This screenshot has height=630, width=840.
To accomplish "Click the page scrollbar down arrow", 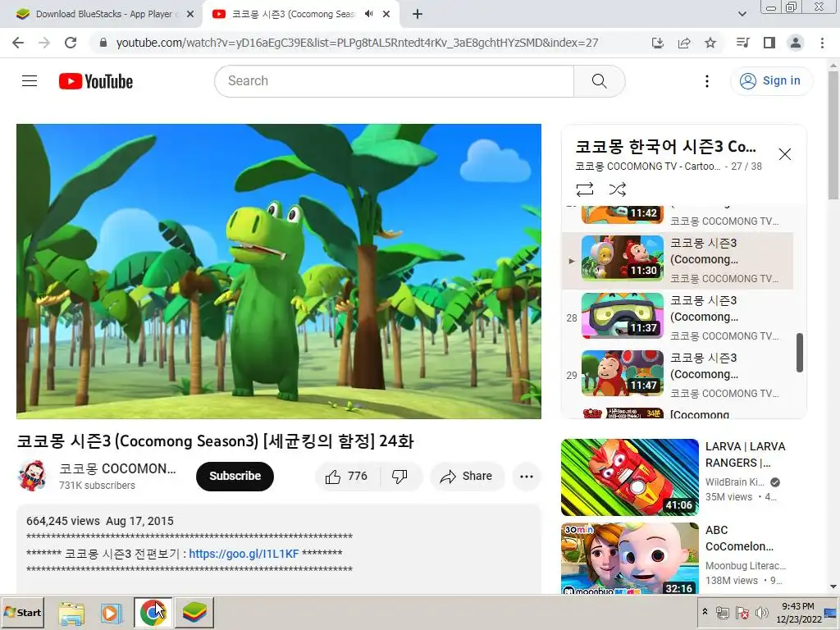I will (833, 587).
